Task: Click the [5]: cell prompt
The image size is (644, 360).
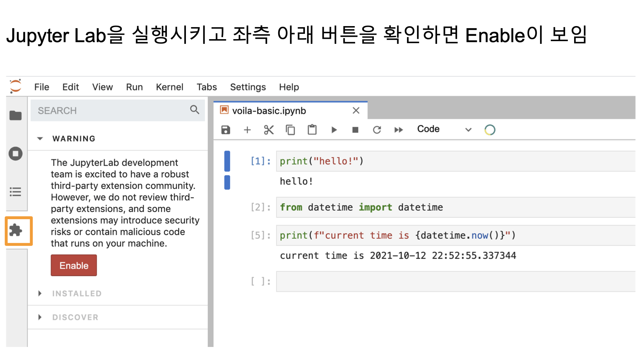Action: pyautogui.click(x=261, y=236)
